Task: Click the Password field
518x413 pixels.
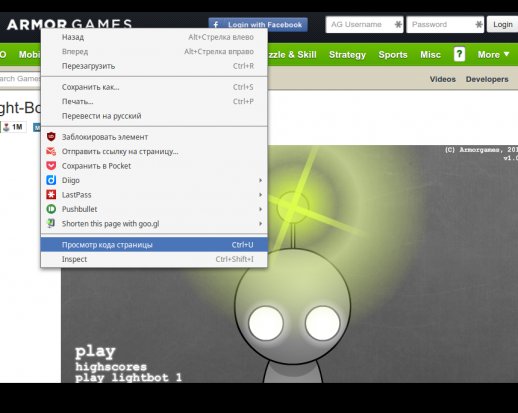Action: pyautogui.click(x=445, y=25)
